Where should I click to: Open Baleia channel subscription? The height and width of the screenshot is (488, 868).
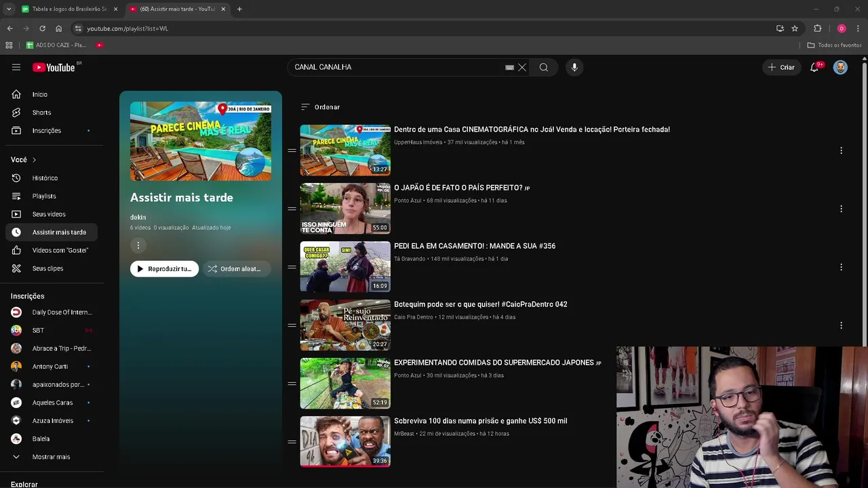point(52,439)
